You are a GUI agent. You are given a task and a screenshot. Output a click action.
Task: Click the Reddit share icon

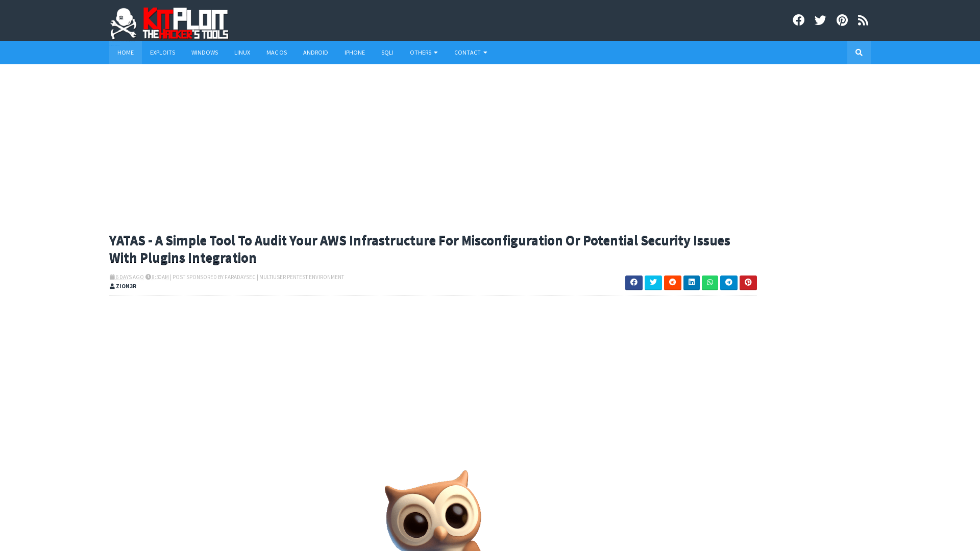672,283
